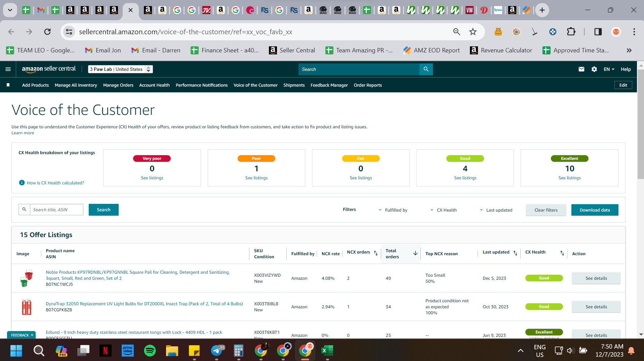Image resolution: width=644 pixels, height=361 pixels.
Task: Open the settings gear icon
Action: pyautogui.click(x=594, y=69)
